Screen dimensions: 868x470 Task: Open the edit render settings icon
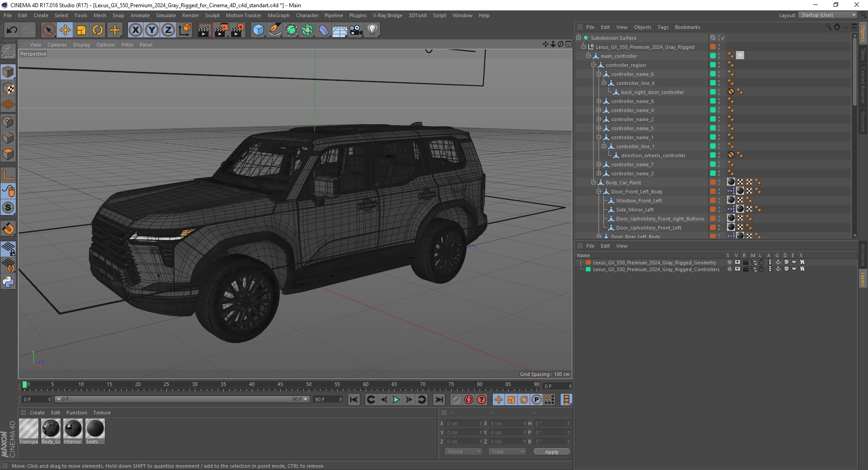(238, 30)
